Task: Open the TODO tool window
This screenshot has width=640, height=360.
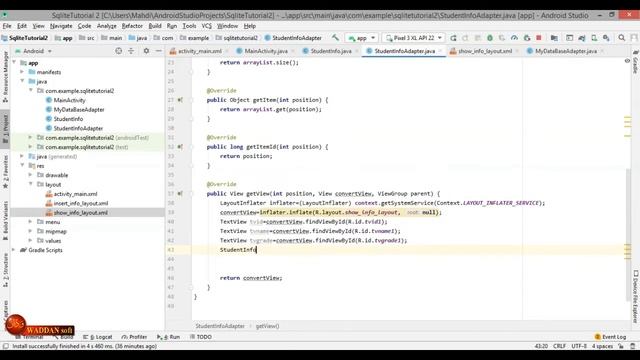Action: point(201,337)
